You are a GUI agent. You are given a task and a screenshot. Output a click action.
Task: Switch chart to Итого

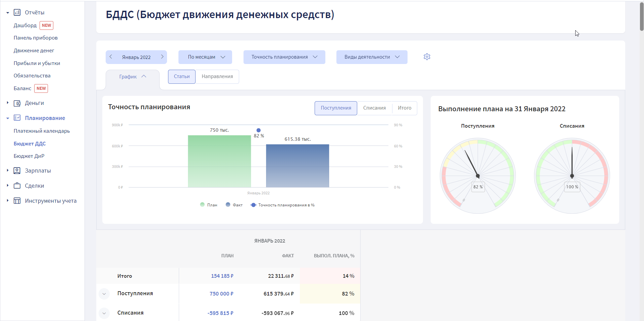pyautogui.click(x=405, y=108)
